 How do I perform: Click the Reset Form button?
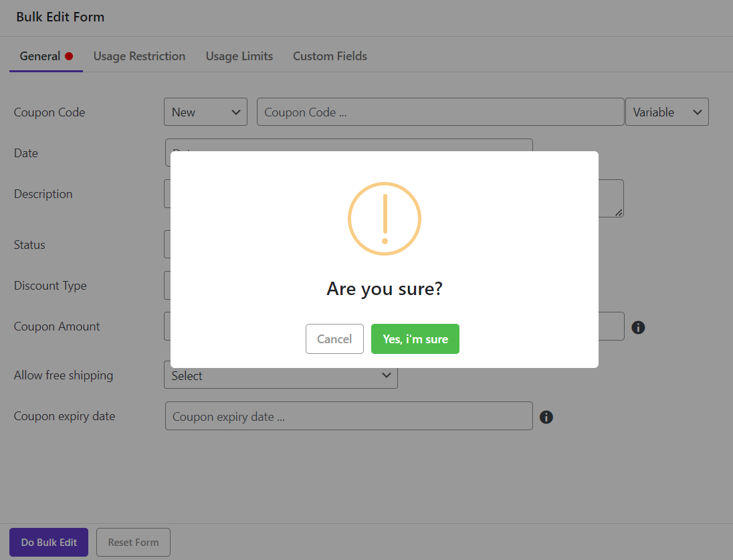pos(133,542)
